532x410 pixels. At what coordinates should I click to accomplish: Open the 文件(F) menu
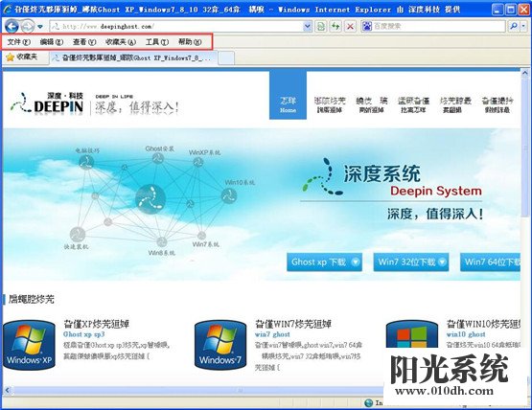pos(18,42)
